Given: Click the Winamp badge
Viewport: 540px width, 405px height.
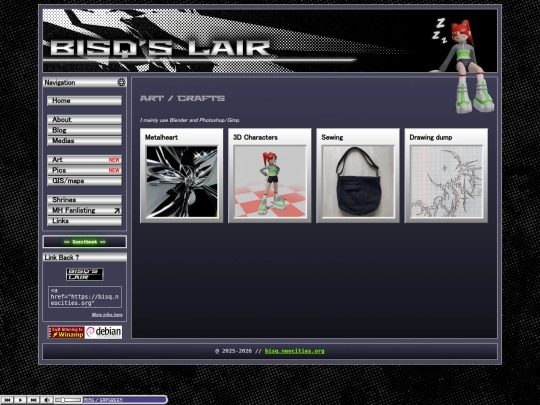Looking at the screenshot, I should pos(66,332).
